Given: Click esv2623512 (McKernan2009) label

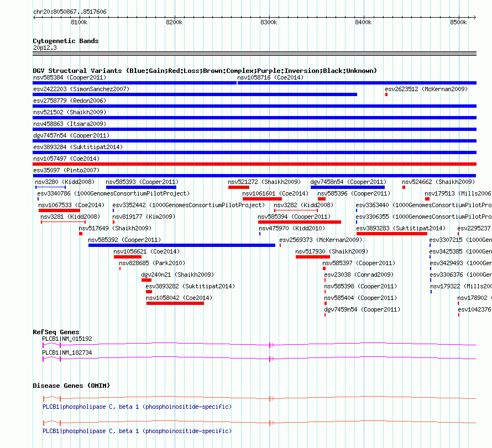Looking at the screenshot, I should 426,89.
